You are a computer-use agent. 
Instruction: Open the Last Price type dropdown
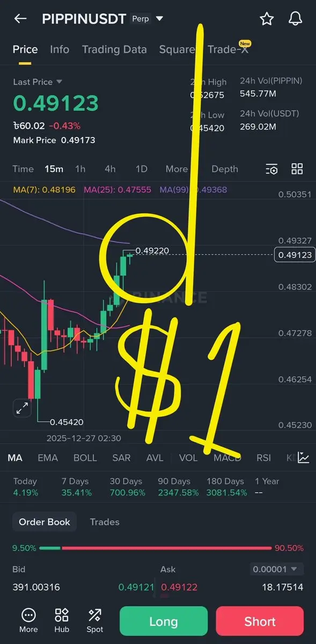pos(59,82)
